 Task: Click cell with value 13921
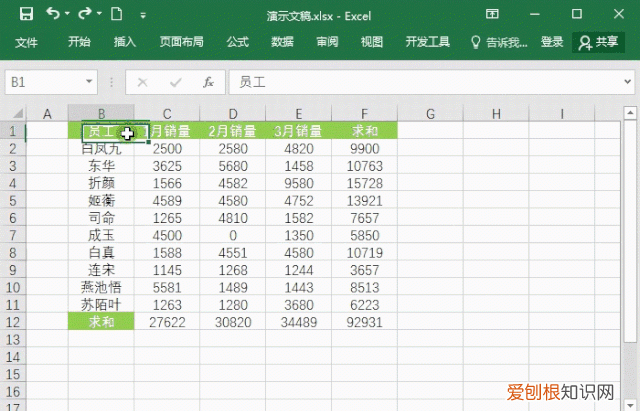[364, 201]
